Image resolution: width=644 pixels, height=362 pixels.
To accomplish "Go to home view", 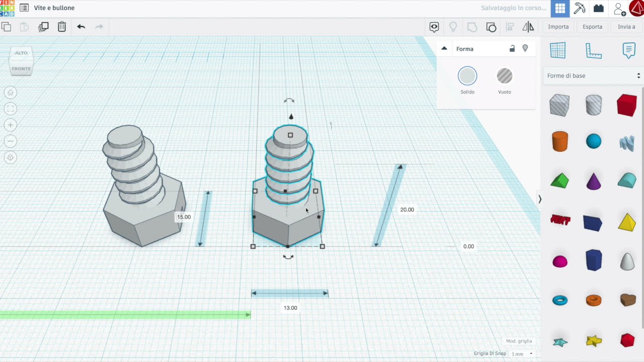I will 11,93.
